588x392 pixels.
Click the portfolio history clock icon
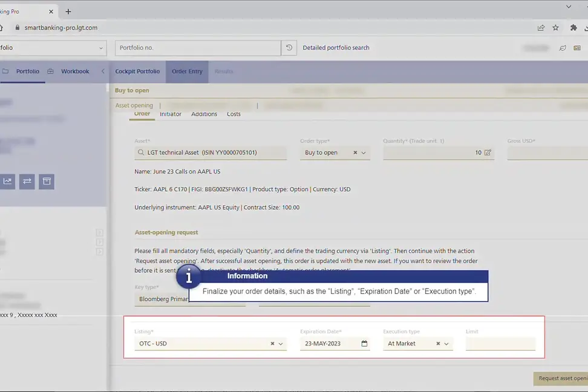(289, 48)
